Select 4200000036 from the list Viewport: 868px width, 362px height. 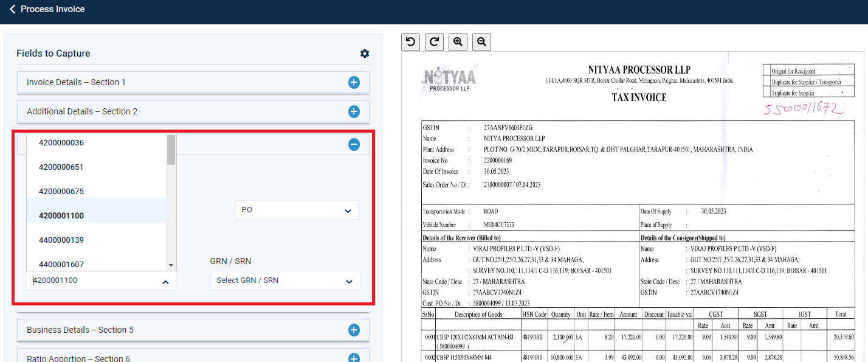click(96, 143)
